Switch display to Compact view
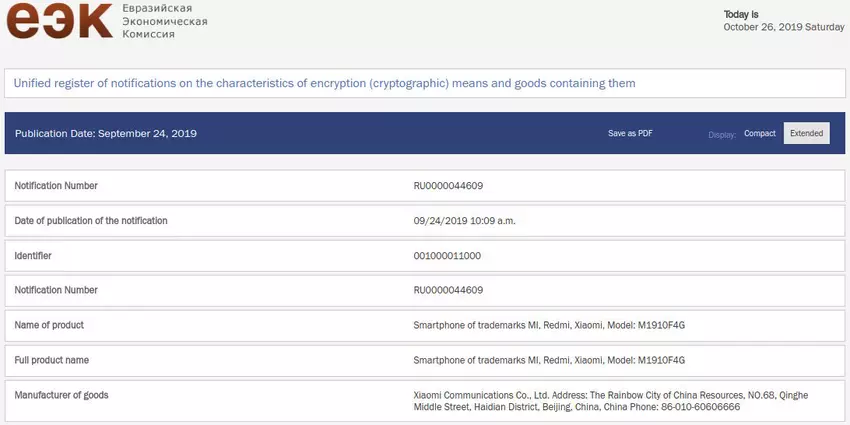Screen dimensions: 850x425 tap(759, 134)
